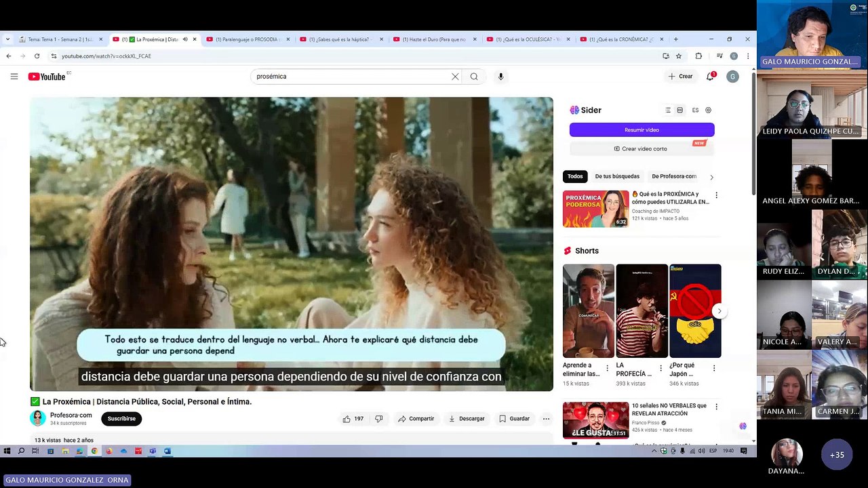Open the Aprende a eliminar short thumbnail
The height and width of the screenshot is (488, 868).
(589, 311)
